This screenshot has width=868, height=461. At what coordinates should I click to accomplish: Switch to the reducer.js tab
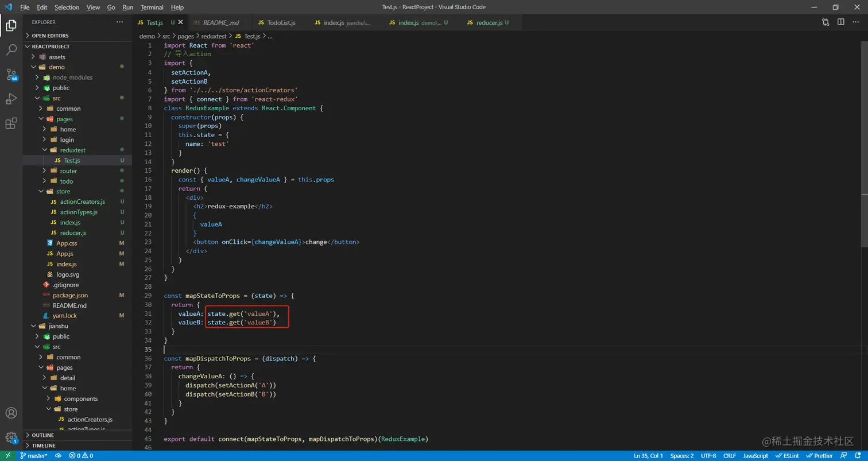[491, 22]
